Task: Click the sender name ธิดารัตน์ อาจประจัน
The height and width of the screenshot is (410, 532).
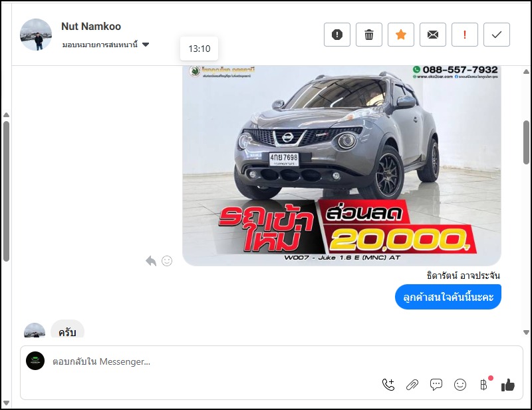Action: point(463,276)
